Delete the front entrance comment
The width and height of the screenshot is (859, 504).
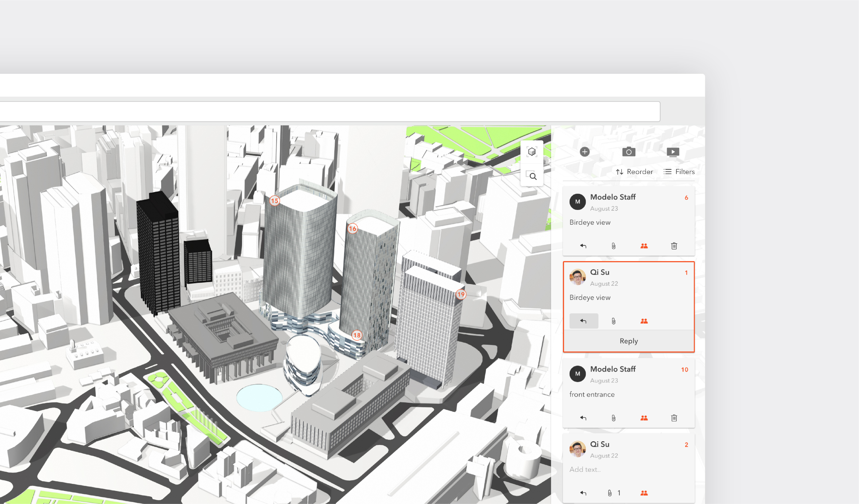[674, 418]
